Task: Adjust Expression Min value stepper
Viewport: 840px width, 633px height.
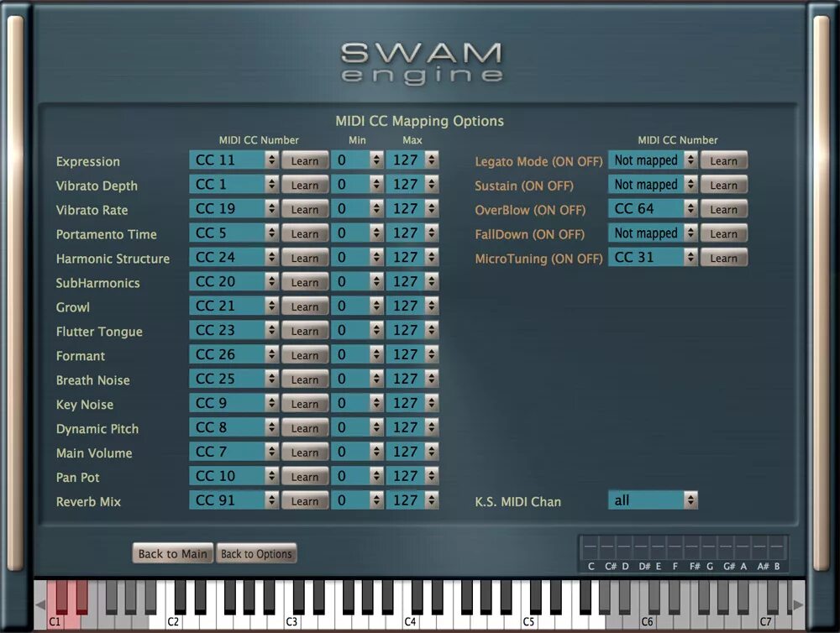Action: coord(376,160)
